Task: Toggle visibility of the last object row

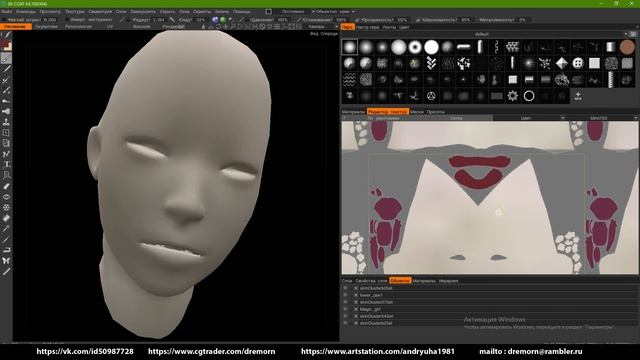Action: click(x=346, y=323)
